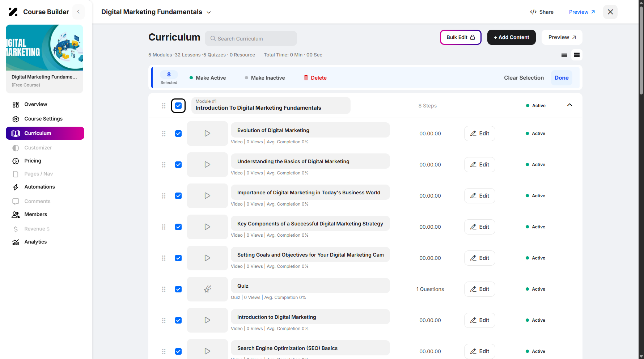Screen dimensions: 644x359
Task: Click Done in selection bar
Action: pyautogui.click(x=562, y=78)
